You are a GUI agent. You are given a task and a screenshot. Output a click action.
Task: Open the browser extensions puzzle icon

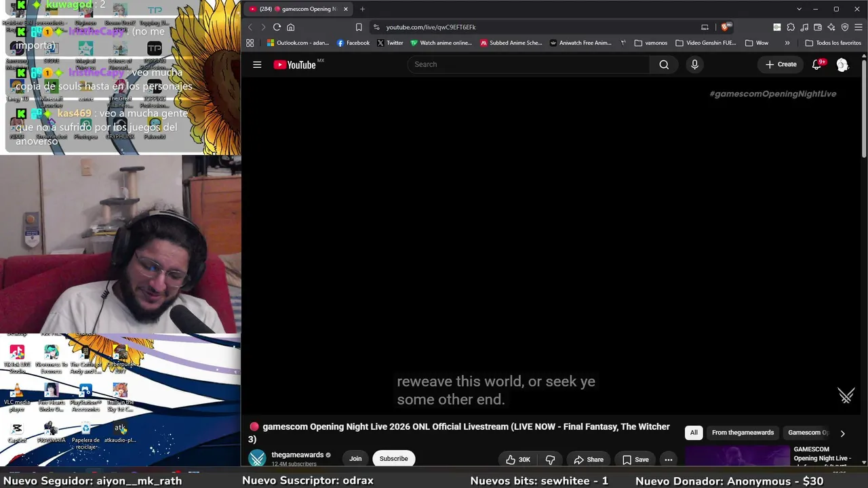(x=791, y=27)
